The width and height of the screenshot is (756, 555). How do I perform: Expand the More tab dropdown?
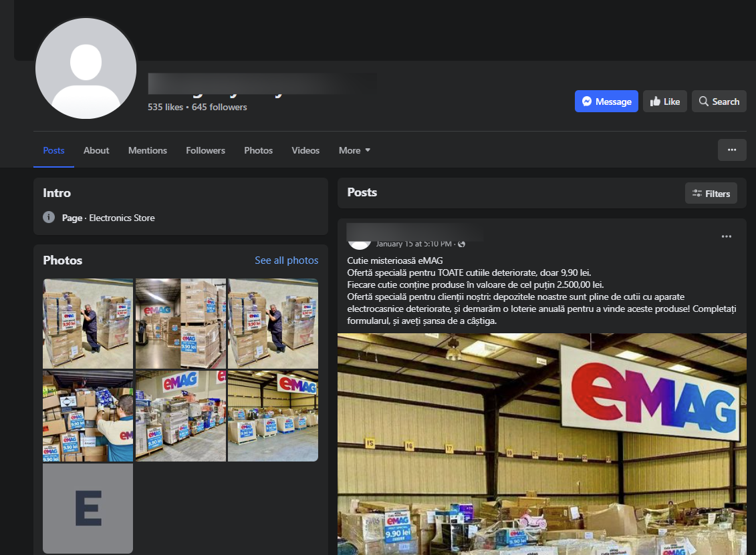point(354,150)
